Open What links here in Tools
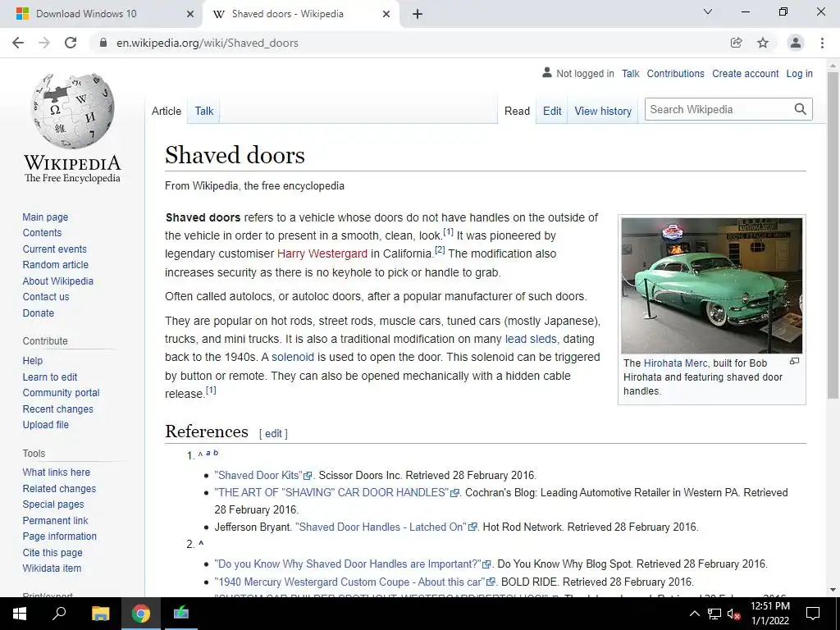This screenshot has height=630, width=840. coord(57,472)
